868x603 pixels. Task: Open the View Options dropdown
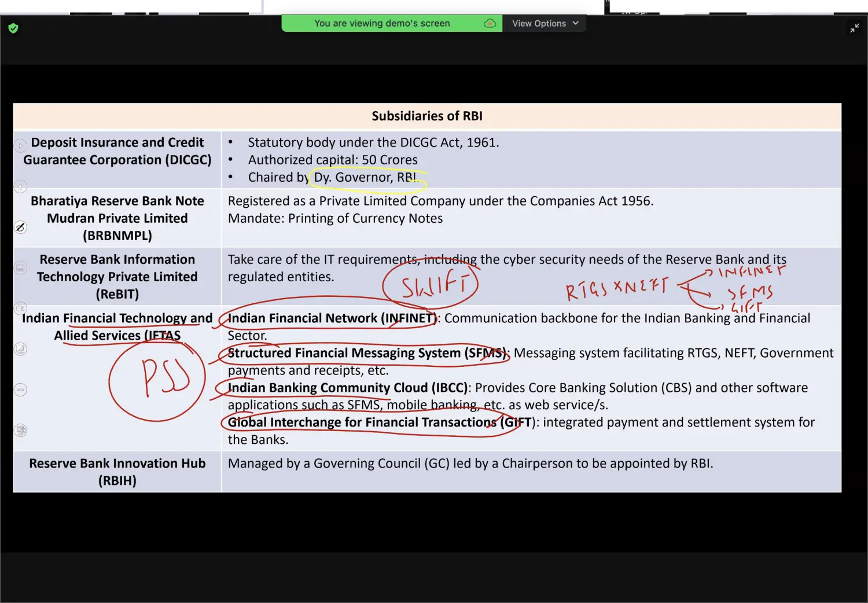(x=545, y=23)
